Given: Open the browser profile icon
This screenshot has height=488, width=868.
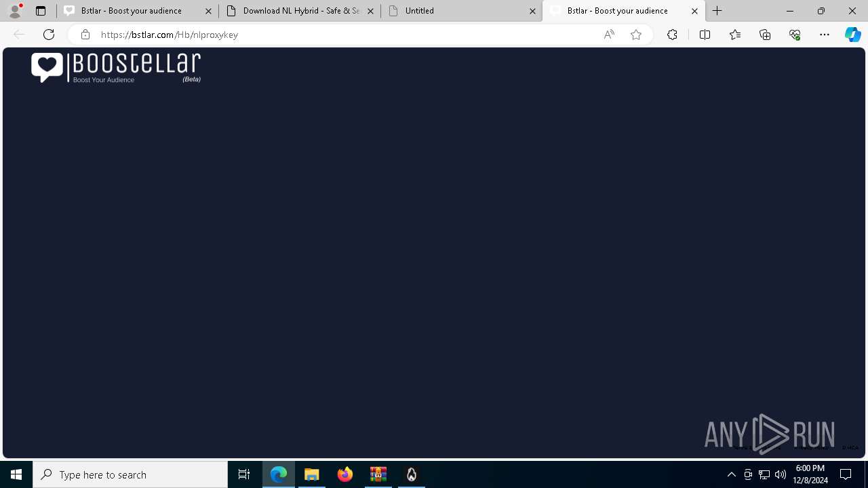Looking at the screenshot, I should 15,11.
